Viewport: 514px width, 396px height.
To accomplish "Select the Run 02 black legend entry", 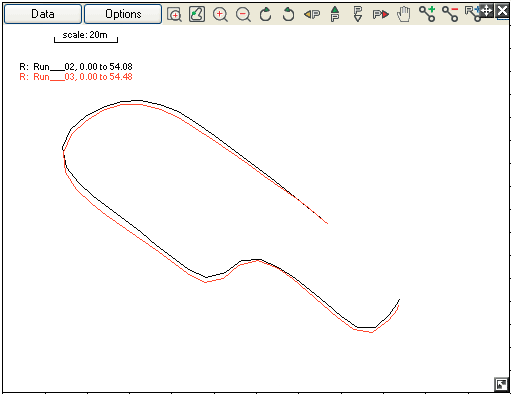I will click(x=76, y=67).
